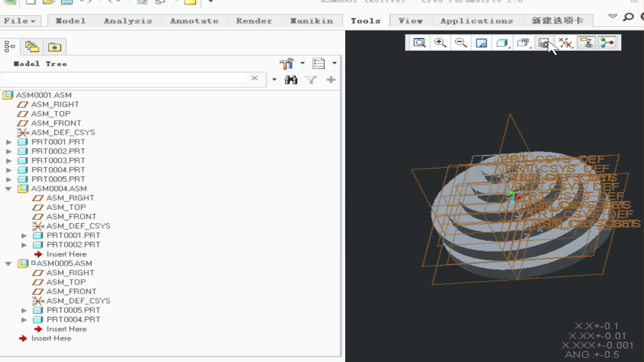Open the Display Style cube icon

pos(502,43)
